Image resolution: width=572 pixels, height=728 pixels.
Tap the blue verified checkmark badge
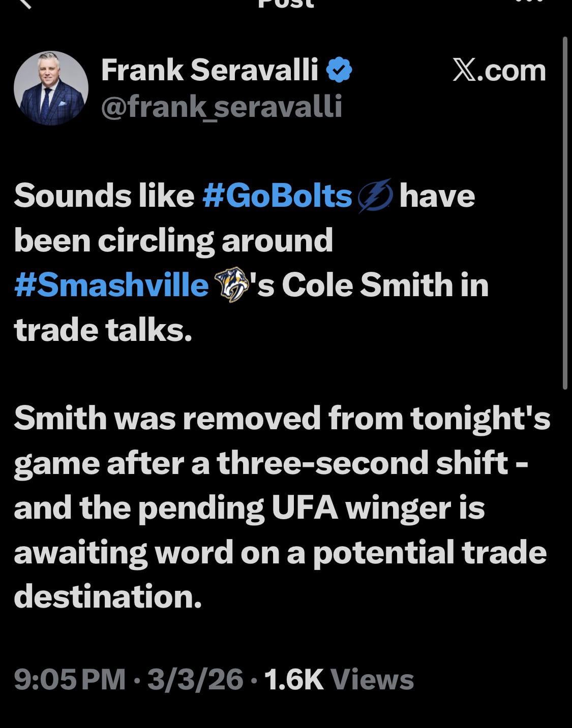339,70
